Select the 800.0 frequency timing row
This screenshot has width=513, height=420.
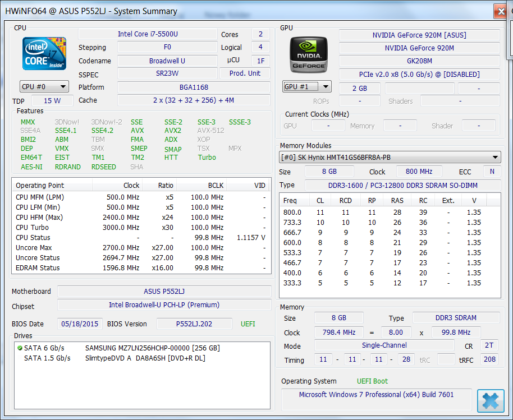390,213
